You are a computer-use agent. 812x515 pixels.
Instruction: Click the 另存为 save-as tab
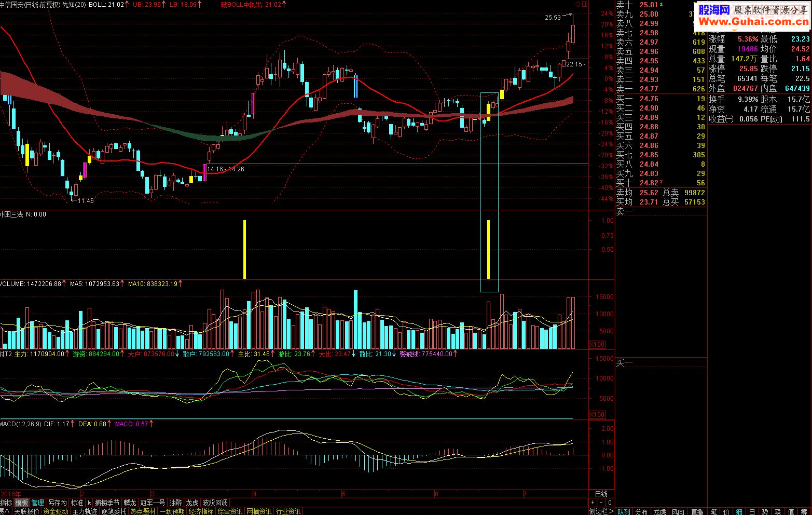click(57, 503)
